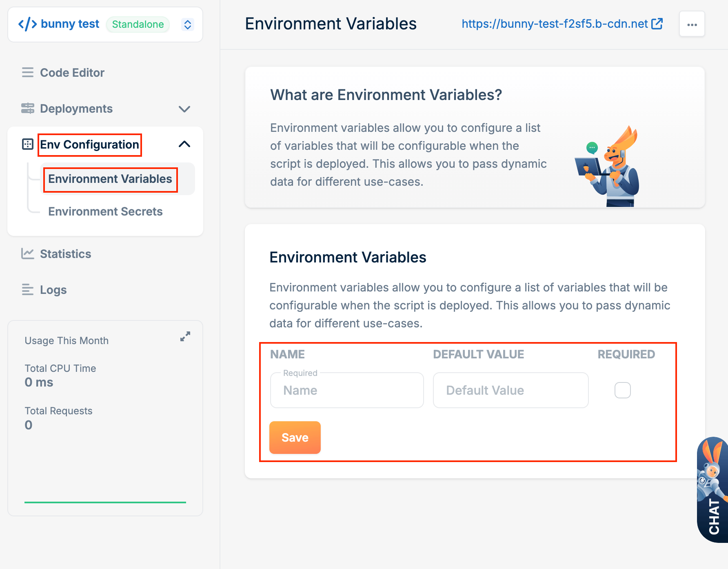Focus the Default Value input field
Viewport: 728px width, 569px height.
pos(511,390)
